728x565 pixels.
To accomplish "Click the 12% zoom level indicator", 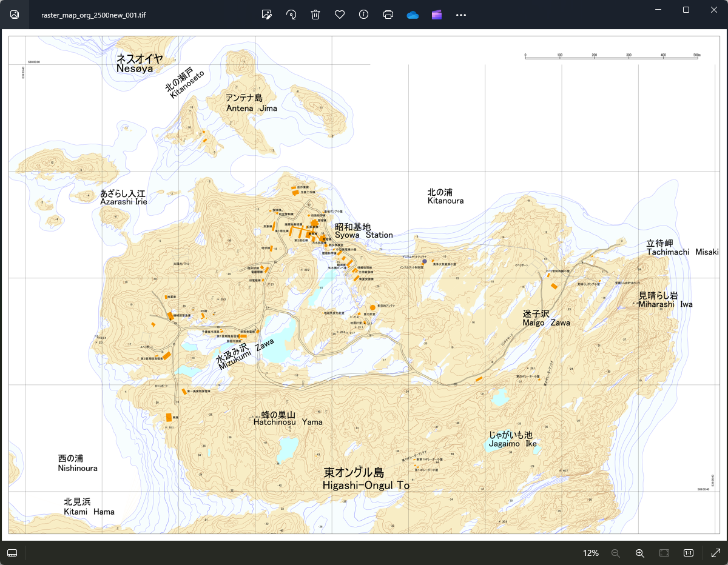I will [x=590, y=553].
